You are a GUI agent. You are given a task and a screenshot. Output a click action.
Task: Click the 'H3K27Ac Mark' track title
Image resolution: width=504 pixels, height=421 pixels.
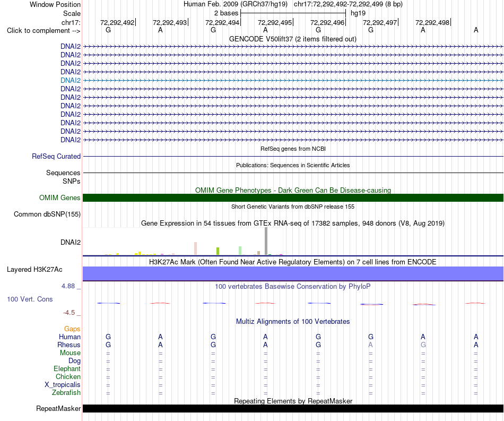(x=293, y=262)
